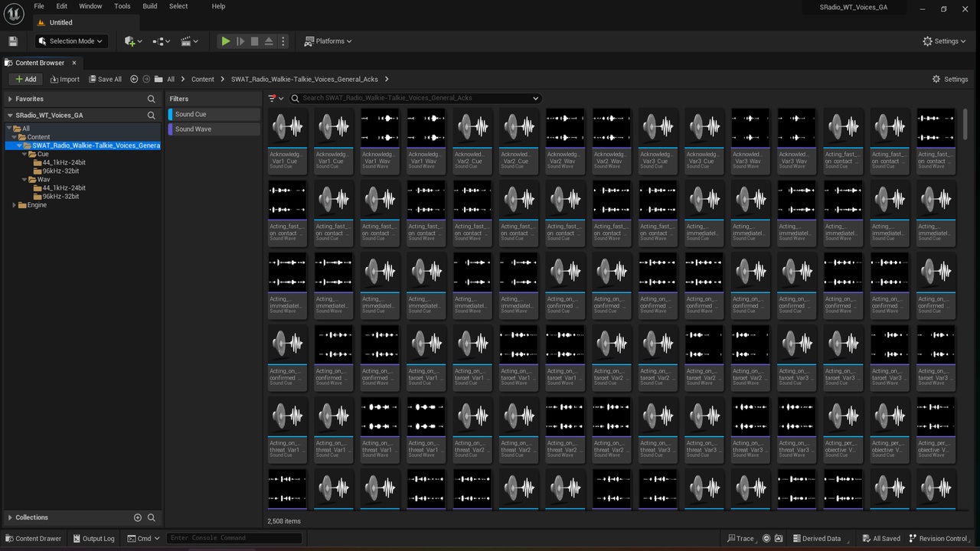Click the 2,508 items count text
Image resolution: width=980 pixels, height=551 pixels.
point(284,521)
